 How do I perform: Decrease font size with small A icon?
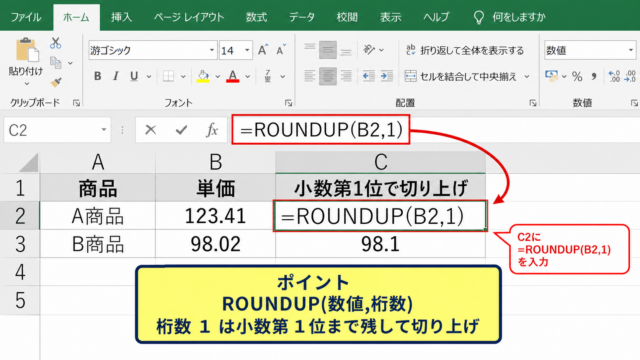(281, 50)
